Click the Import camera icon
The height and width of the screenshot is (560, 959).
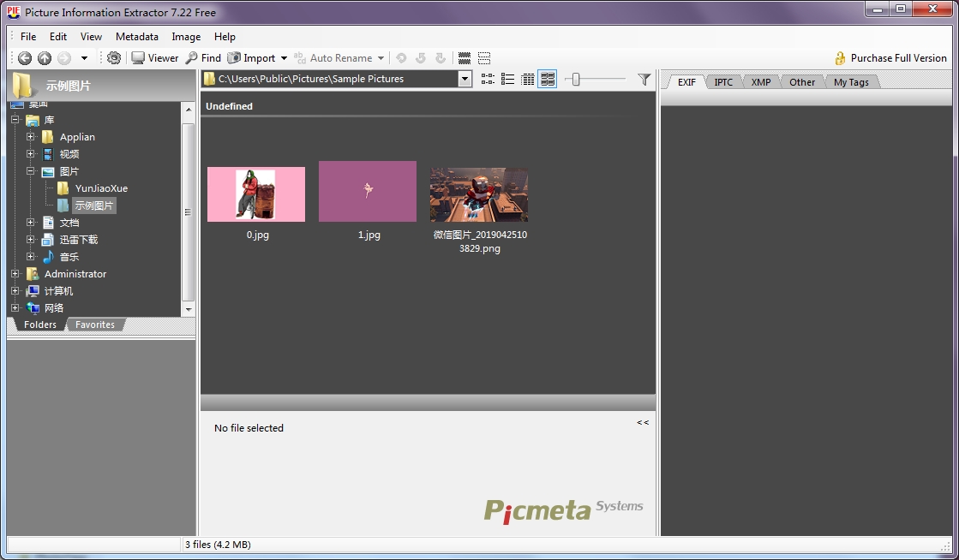coord(234,58)
